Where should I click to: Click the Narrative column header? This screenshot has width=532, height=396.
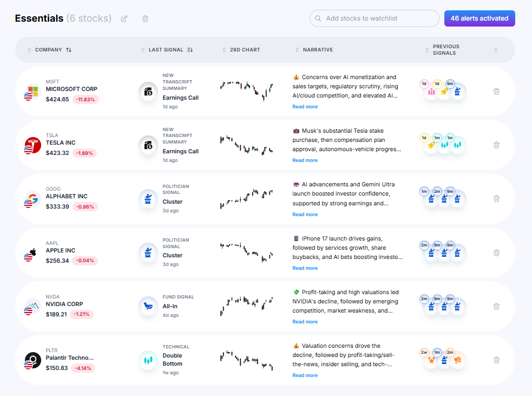pos(318,50)
